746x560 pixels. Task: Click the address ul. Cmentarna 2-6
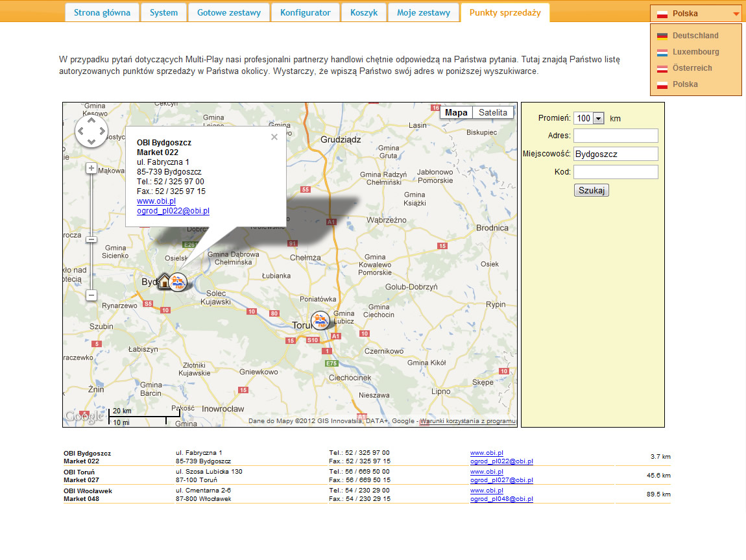click(x=203, y=490)
